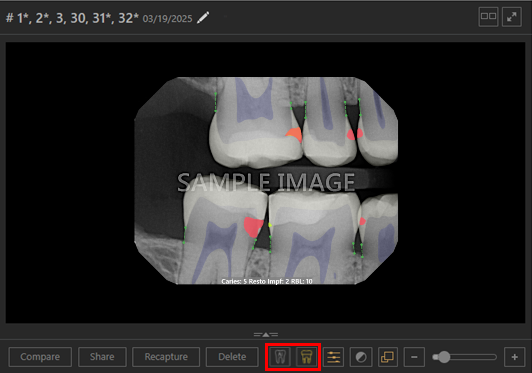Open the image adjustment sliders settings
This screenshot has width=532, height=373.
tap(334, 357)
